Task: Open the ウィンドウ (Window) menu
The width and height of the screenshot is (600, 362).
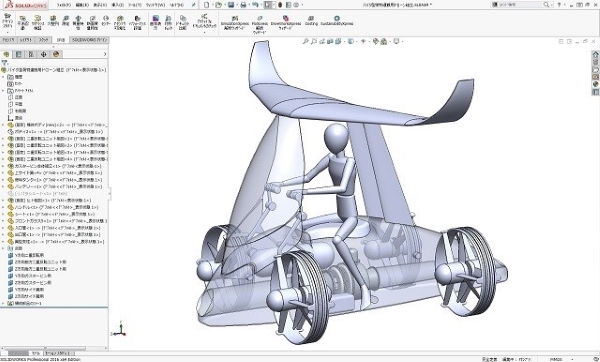Action: click(155, 5)
